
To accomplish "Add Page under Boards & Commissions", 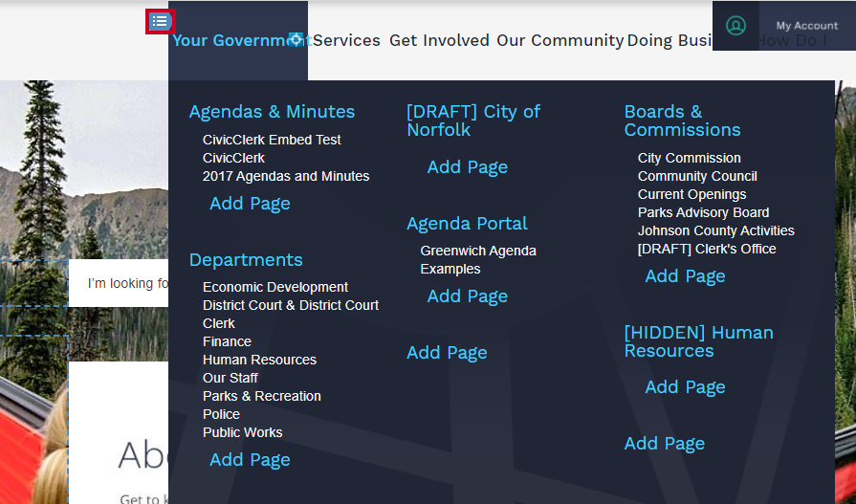I will (x=685, y=276).
